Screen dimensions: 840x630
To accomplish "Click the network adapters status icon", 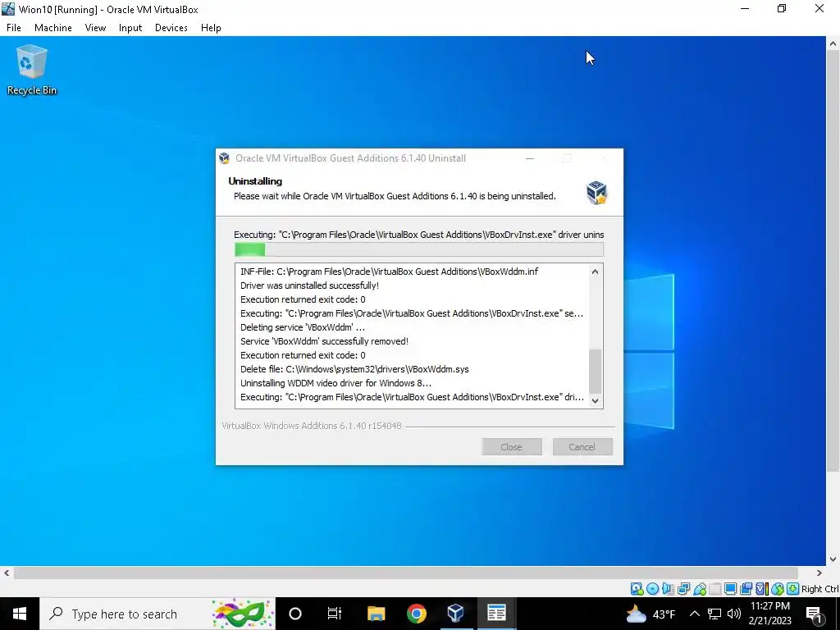I will click(x=683, y=589).
